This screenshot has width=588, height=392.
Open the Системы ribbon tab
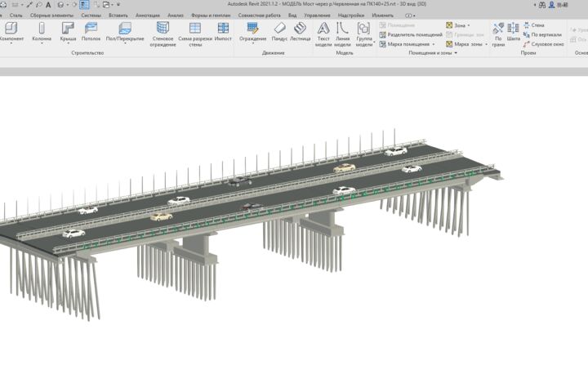pos(91,16)
